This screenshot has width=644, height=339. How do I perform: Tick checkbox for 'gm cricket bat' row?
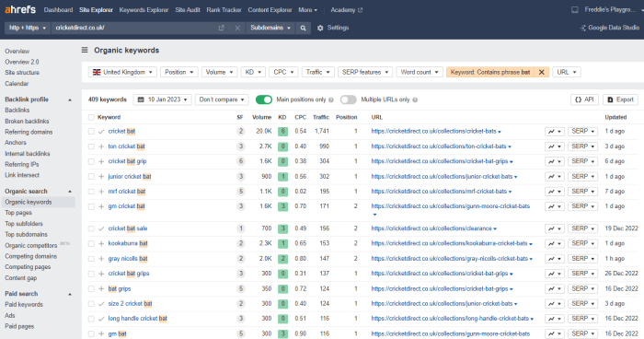pyautogui.click(x=91, y=206)
